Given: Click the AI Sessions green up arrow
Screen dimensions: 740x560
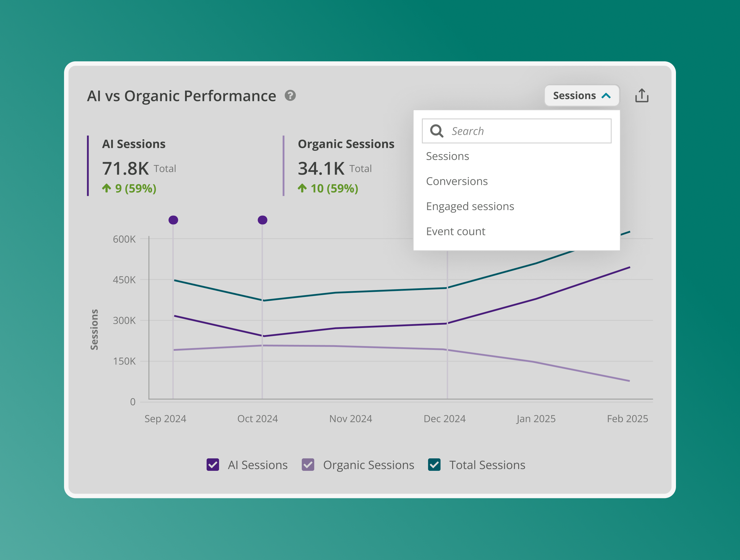Looking at the screenshot, I should (106, 188).
